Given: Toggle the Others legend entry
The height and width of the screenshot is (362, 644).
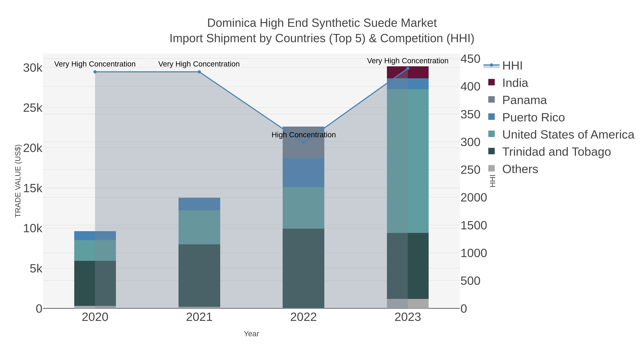Looking at the screenshot, I should tap(513, 169).
